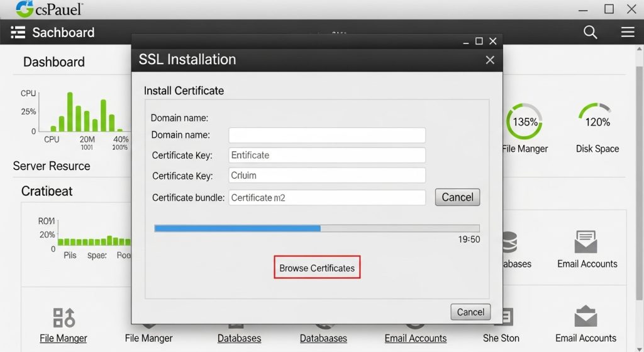Click the 135% File Manger gauge

click(x=525, y=122)
